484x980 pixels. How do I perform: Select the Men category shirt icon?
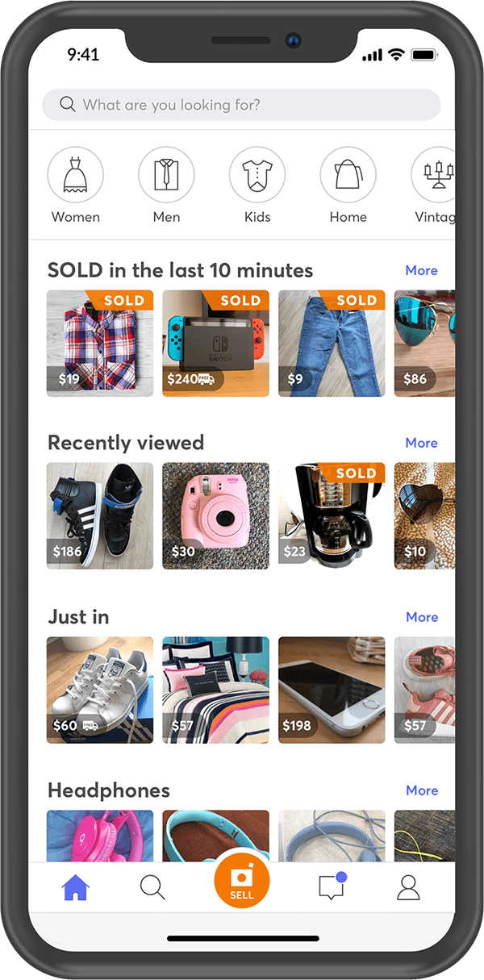[x=166, y=174]
